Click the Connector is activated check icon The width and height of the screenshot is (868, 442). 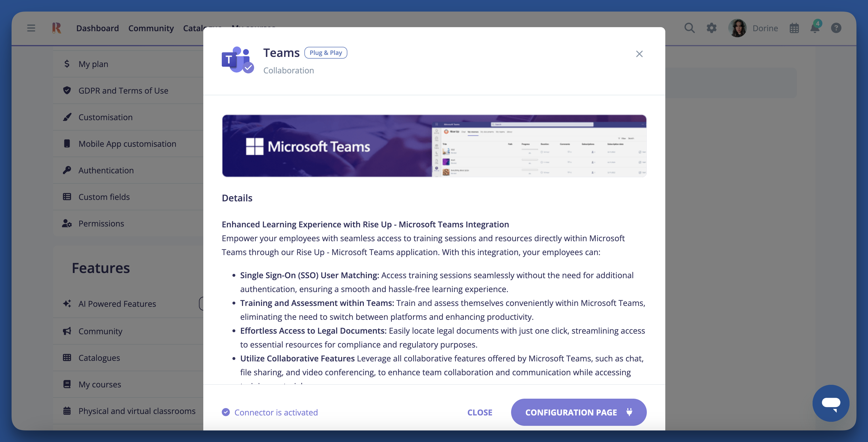(x=226, y=412)
